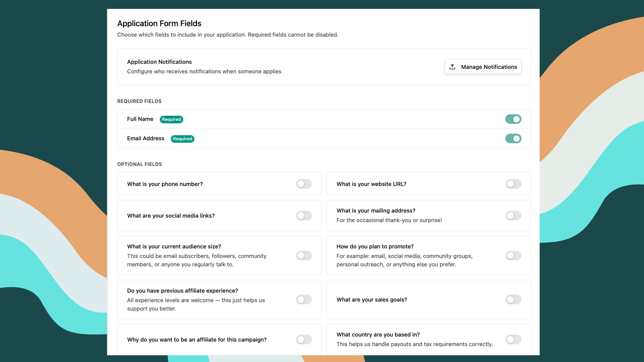
Task: Enable the website URL field
Action: pos(513,184)
